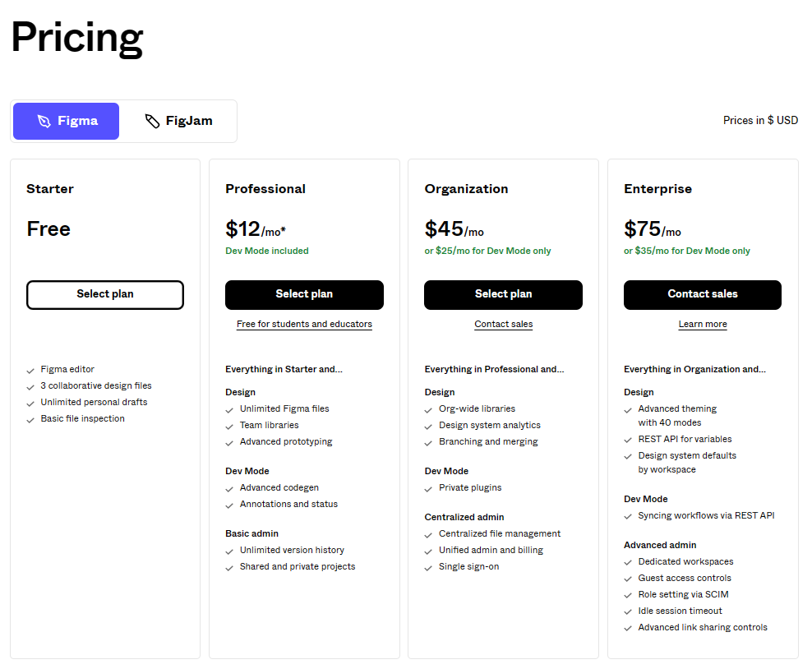The width and height of the screenshot is (812, 669).
Task: Click the checkmark beside Figma editor
Action: coord(30,370)
